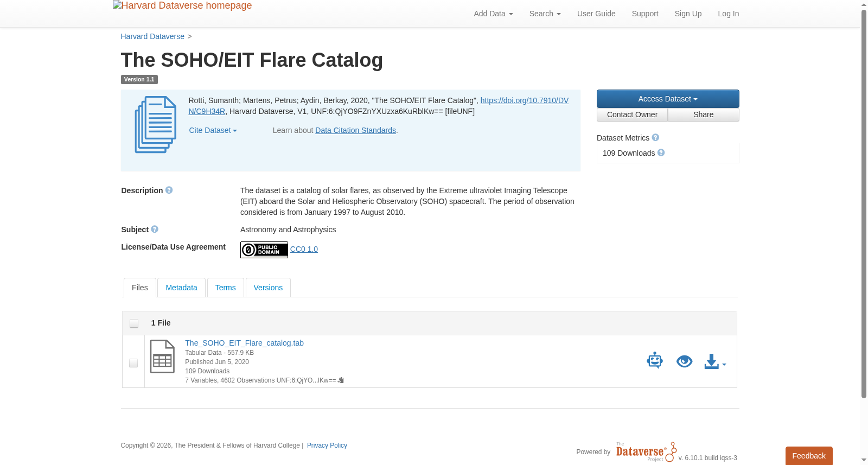The image size is (868, 465).
Task: Open the User Guide menu item
Action: 596,14
